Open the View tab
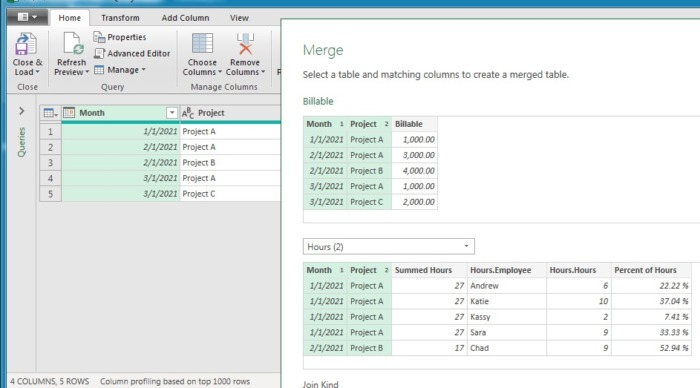700x388 pixels. pyautogui.click(x=239, y=18)
